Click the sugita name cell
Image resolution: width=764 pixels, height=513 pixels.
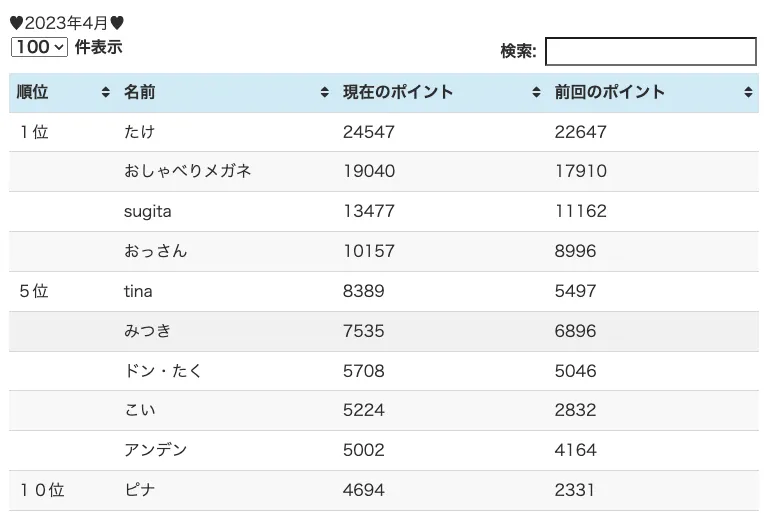149,211
